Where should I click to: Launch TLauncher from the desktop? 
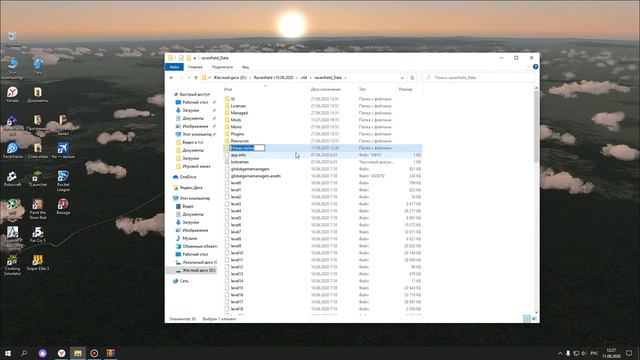pos(38,179)
